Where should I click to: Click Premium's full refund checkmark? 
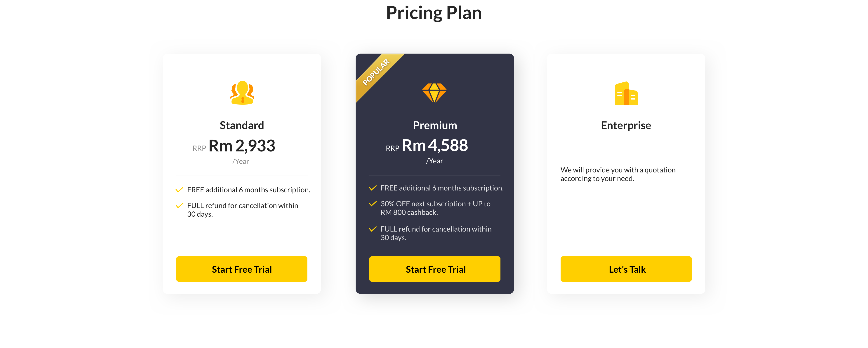373,229
